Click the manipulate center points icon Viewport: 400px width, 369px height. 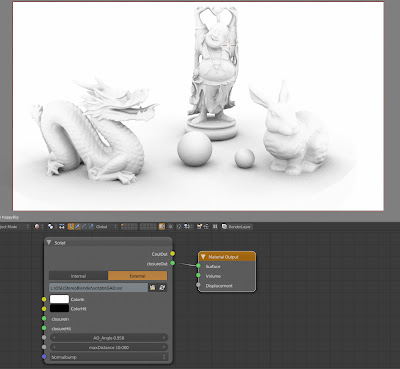(x=62, y=226)
